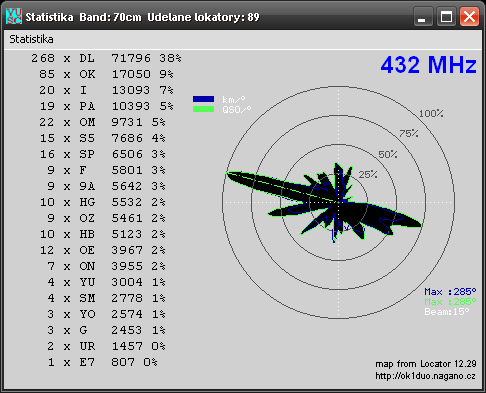Image resolution: width=486 pixels, height=393 pixels.
Task: Open the Statistika menu
Action: pos(31,39)
